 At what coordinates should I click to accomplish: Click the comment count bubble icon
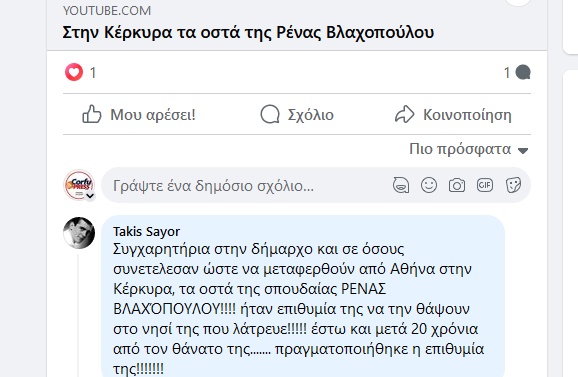point(523,72)
